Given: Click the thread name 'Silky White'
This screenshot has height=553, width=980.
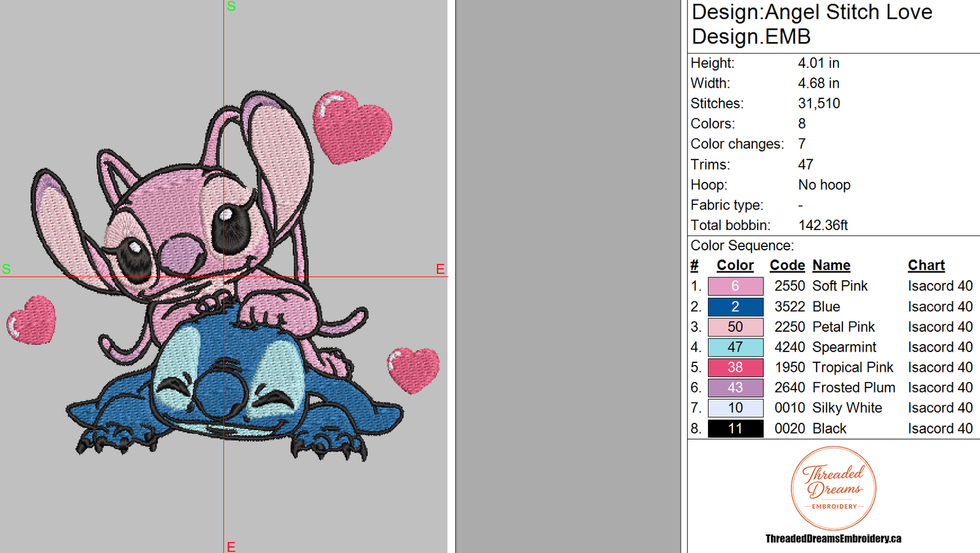Looking at the screenshot, I should (x=847, y=408).
